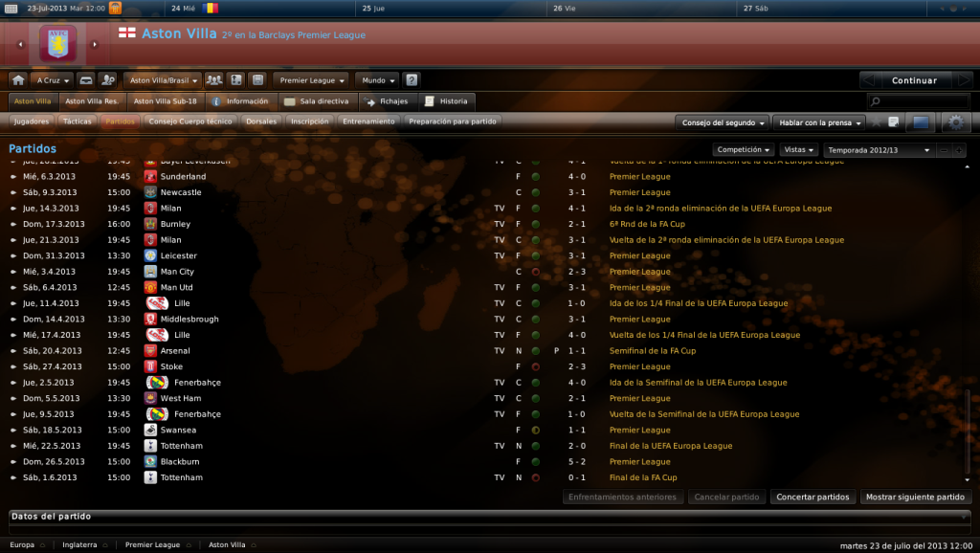This screenshot has height=553, width=980.
Task: Open the Inglaterra breadcrumb link
Action: [x=79, y=545]
